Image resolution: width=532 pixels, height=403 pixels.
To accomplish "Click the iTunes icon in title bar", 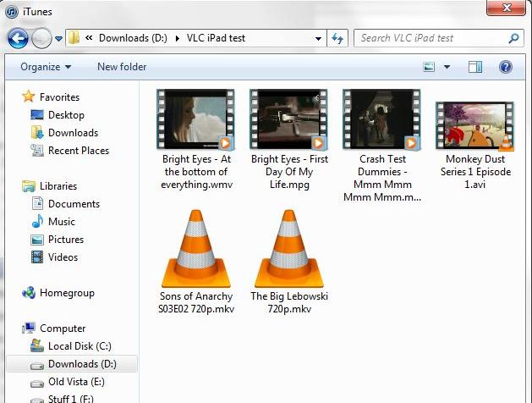I will tap(12, 12).
